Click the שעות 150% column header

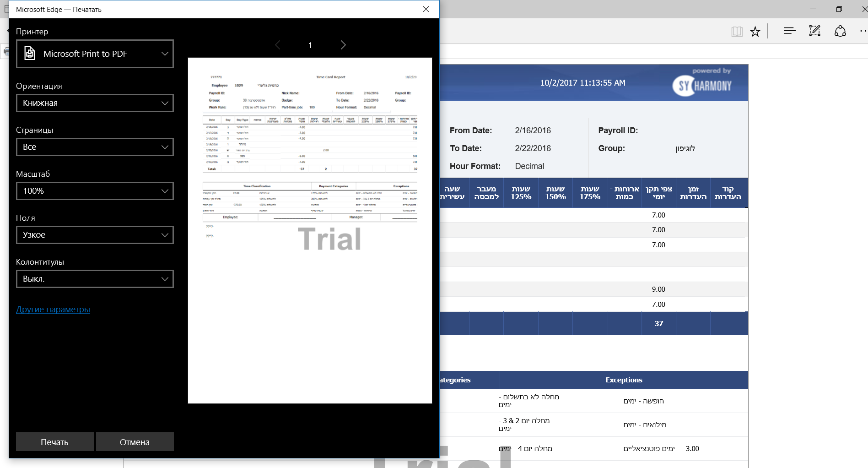pos(555,193)
